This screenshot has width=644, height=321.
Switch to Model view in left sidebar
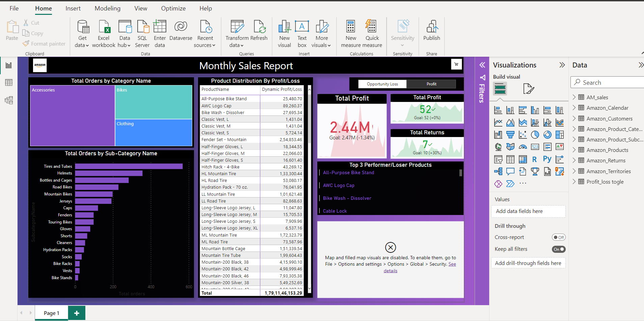pyautogui.click(x=8, y=100)
